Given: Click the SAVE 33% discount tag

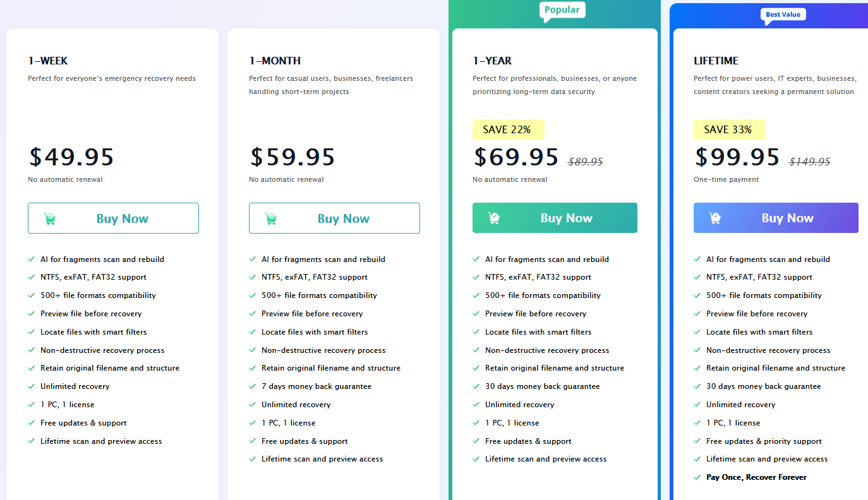Looking at the screenshot, I should tap(728, 129).
